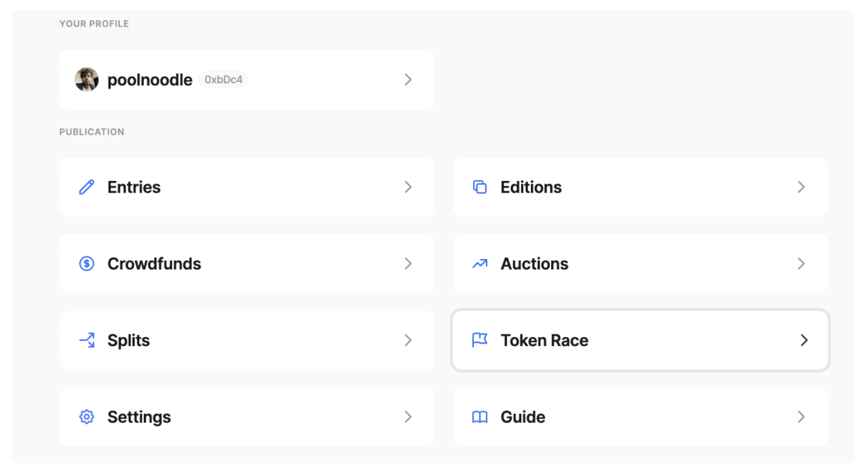Click the open book Guide icon
Viewport: 868px width, 475px height.
pos(480,417)
